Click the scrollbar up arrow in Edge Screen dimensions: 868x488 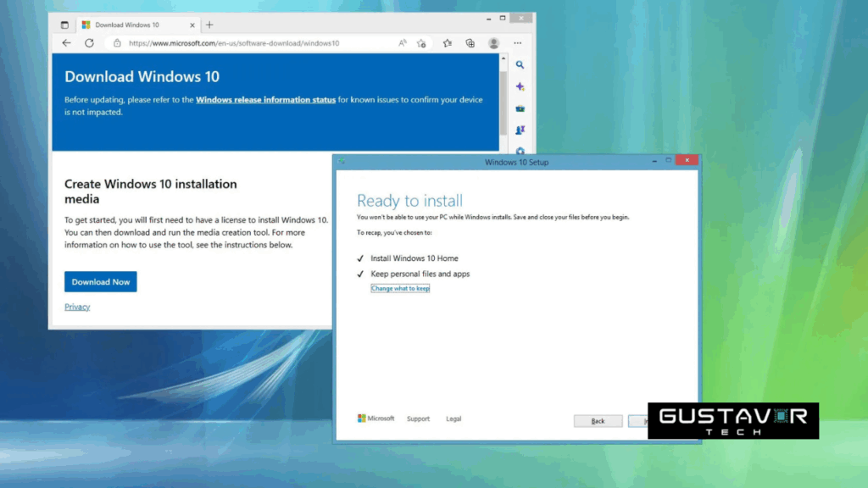click(504, 58)
